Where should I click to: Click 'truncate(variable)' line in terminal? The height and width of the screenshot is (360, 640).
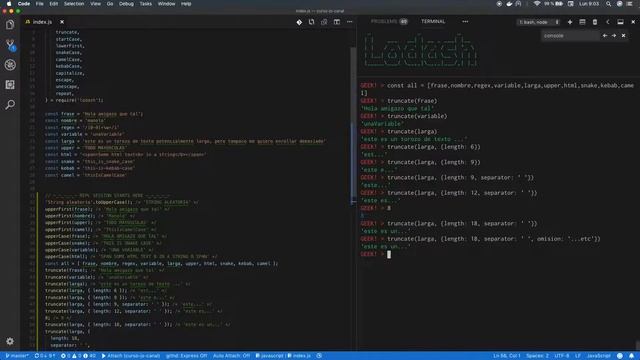coord(417,116)
